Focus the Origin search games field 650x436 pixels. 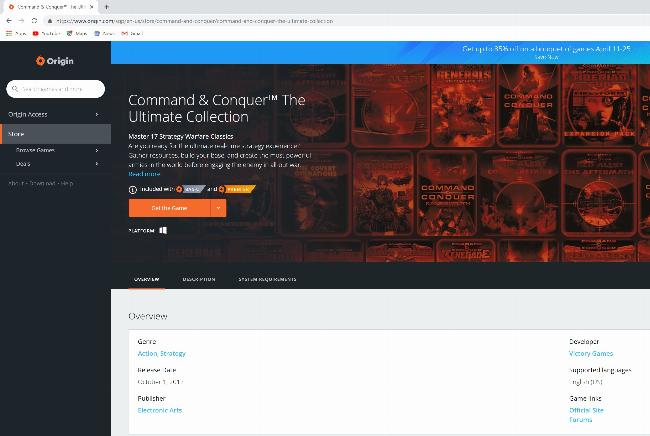point(56,89)
